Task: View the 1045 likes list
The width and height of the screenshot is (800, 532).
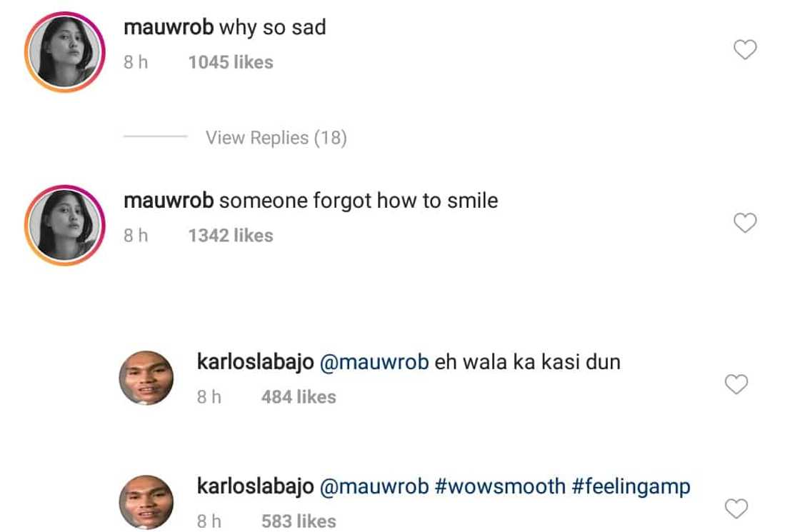Action: point(231,62)
